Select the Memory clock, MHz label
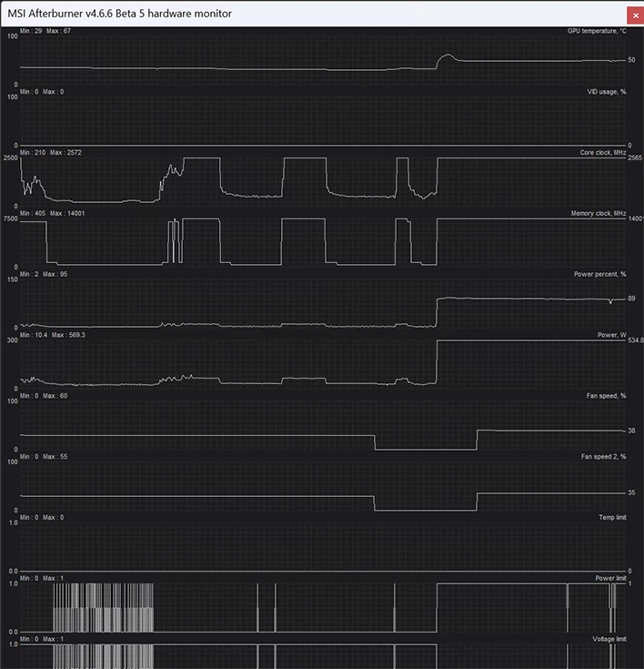This screenshot has width=644, height=669. [599, 213]
